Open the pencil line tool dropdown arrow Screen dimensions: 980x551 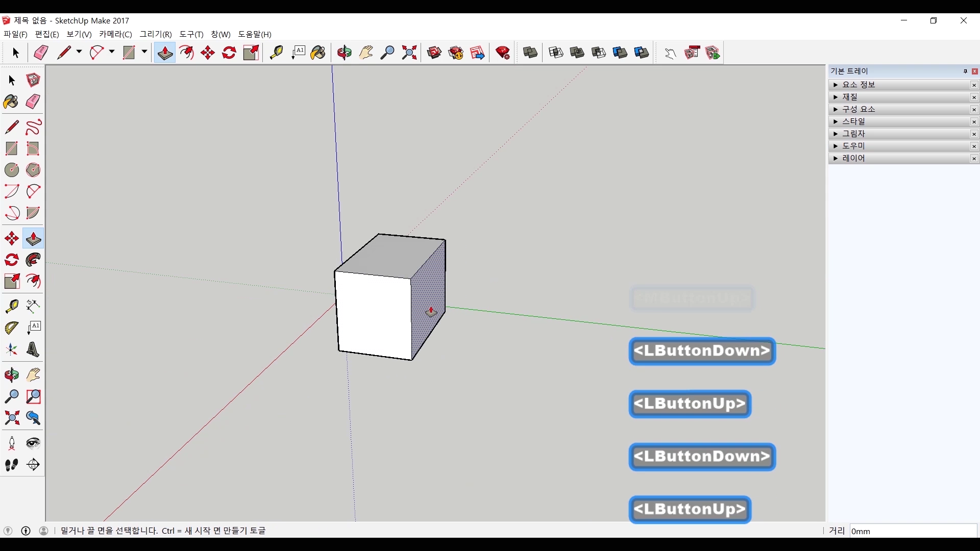point(79,52)
